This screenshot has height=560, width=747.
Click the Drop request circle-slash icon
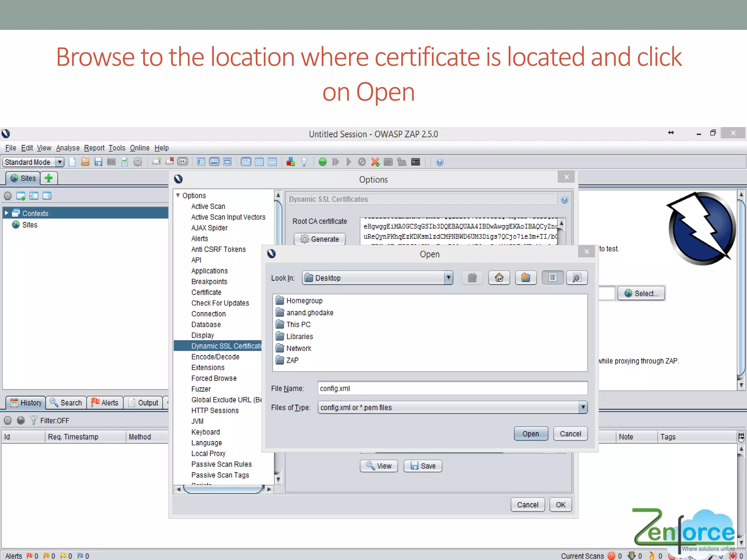(x=362, y=162)
